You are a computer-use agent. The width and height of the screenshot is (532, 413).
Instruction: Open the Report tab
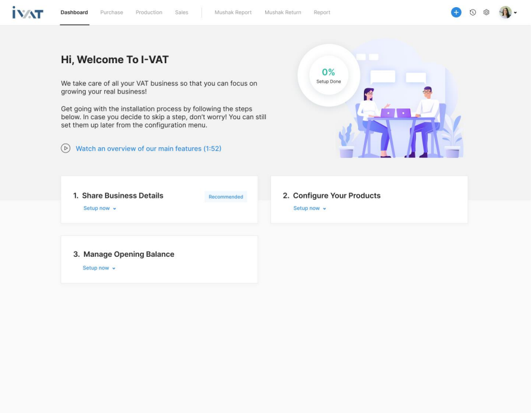[x=322, y=13]
